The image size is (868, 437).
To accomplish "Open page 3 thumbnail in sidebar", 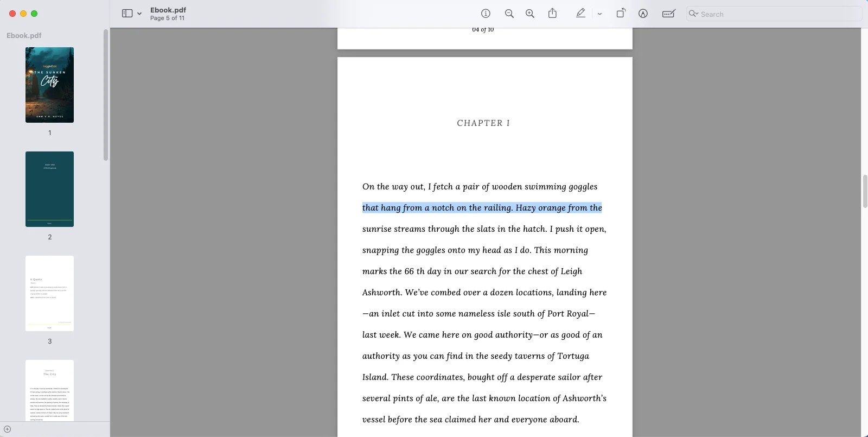I will point(49,293).
